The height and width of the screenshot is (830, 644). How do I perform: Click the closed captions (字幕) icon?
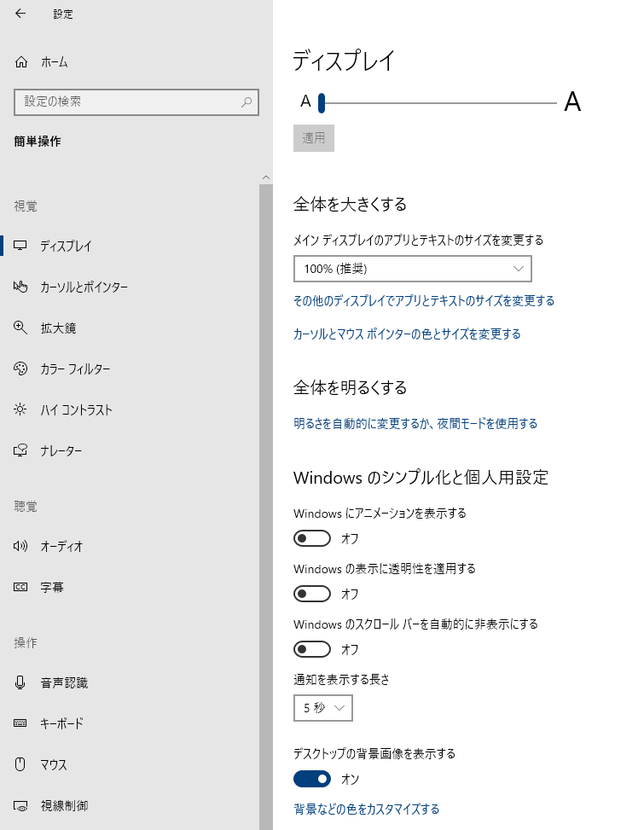pyautogui.click(x=21, y=587)
